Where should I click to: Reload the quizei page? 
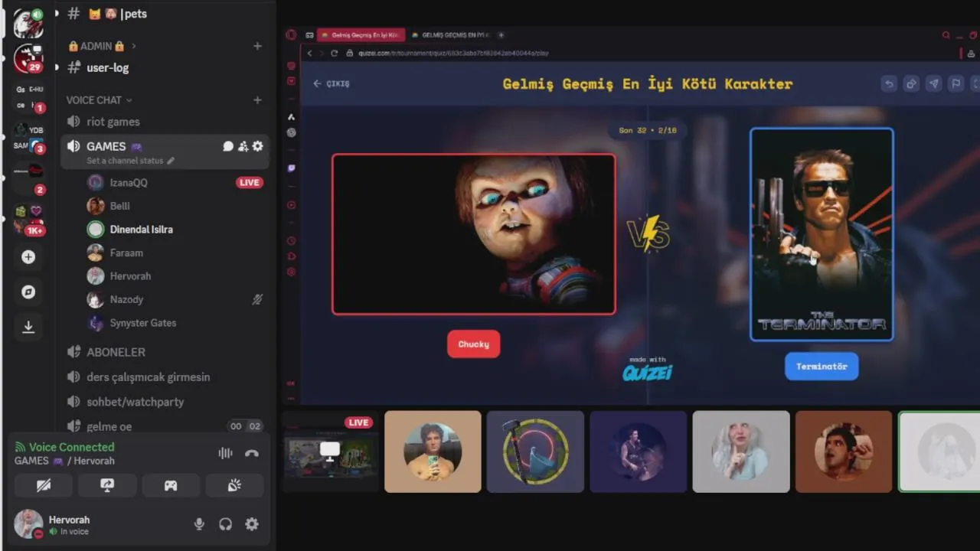(334, 54)
